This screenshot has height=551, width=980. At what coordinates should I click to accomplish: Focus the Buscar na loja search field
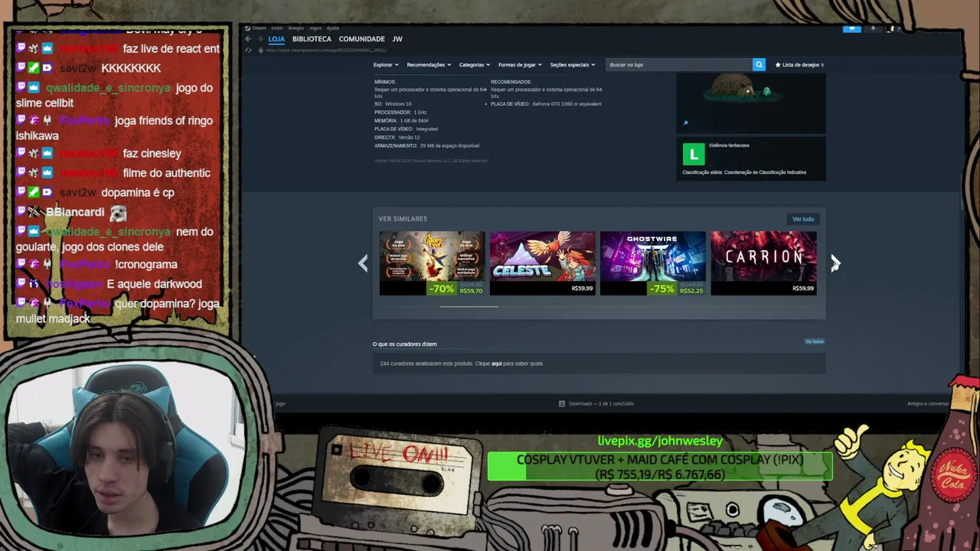[678, 65]
